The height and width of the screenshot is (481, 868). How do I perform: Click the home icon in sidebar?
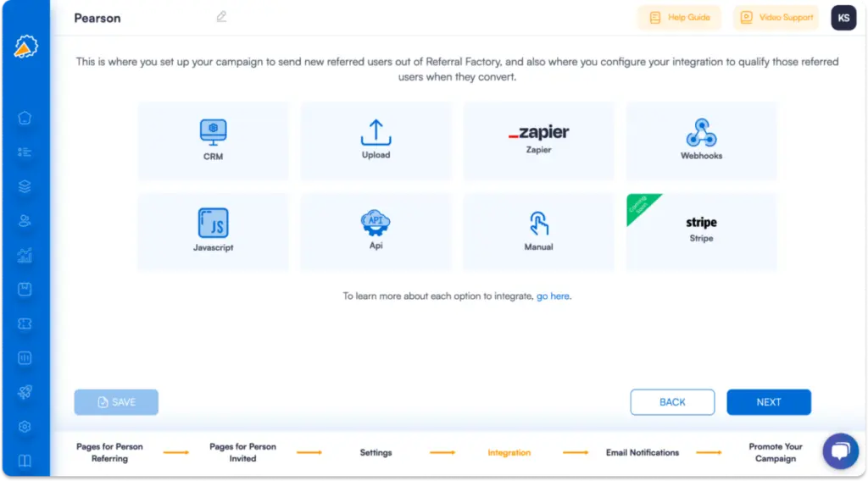pyautogui.click(x=25, y=118)
